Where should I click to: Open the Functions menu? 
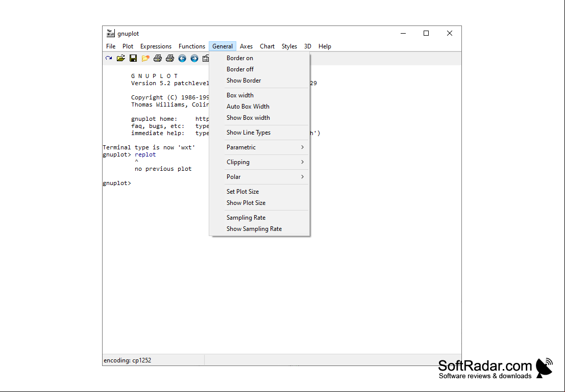coord(192,46)
